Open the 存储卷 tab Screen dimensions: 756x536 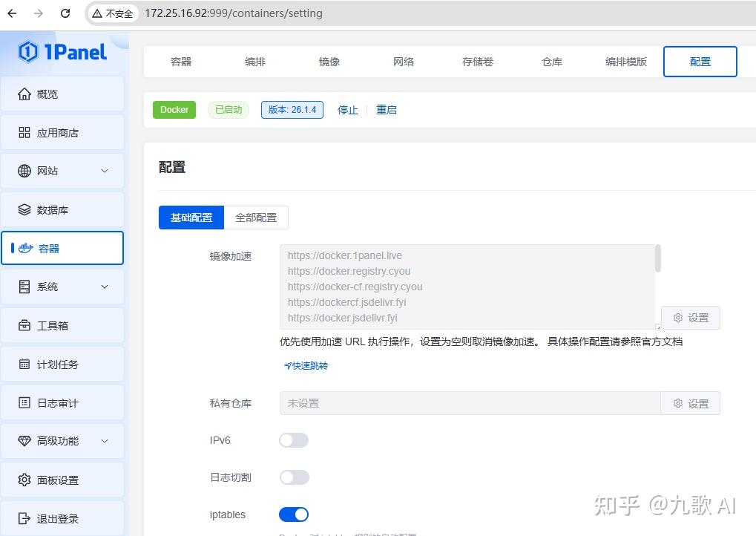pos(478,62)
